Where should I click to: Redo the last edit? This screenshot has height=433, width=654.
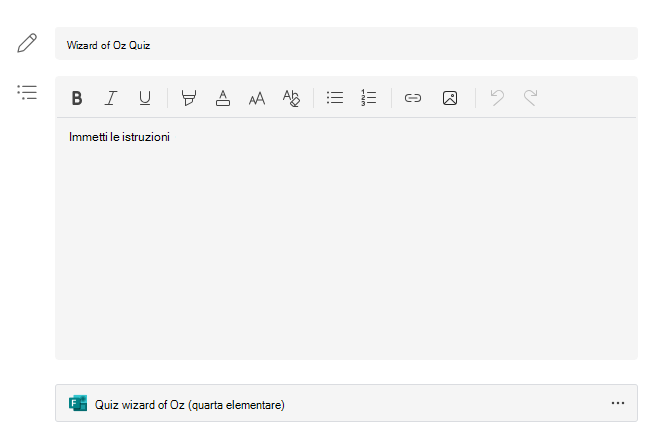531,98
